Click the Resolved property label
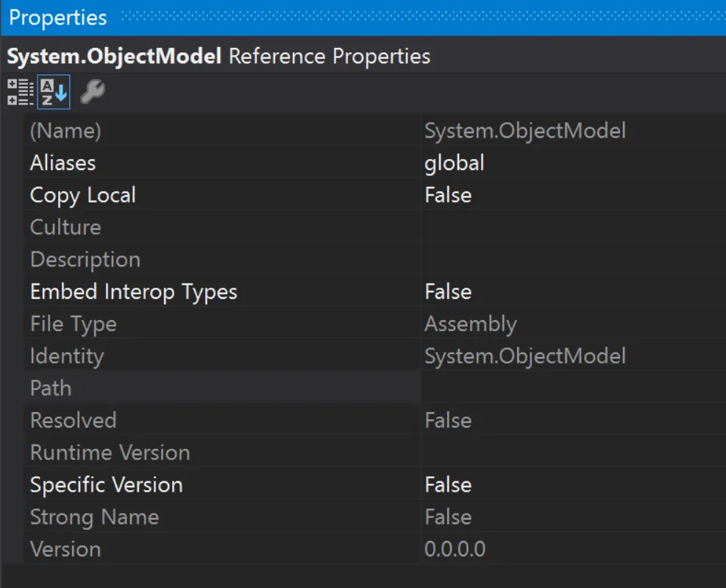 pyautogui.click(x=74, y=420)
